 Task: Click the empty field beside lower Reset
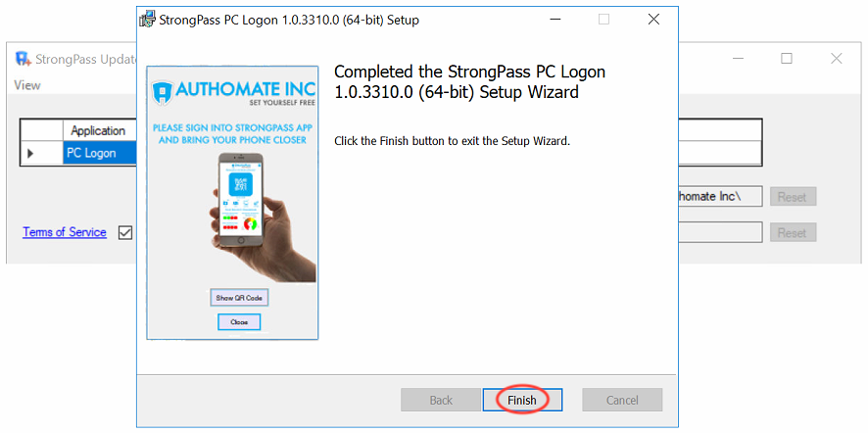[x=720, y=232]
